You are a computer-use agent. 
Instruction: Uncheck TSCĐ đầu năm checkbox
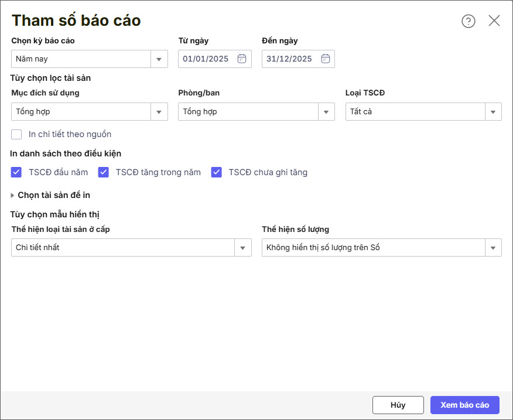point(16,172)
